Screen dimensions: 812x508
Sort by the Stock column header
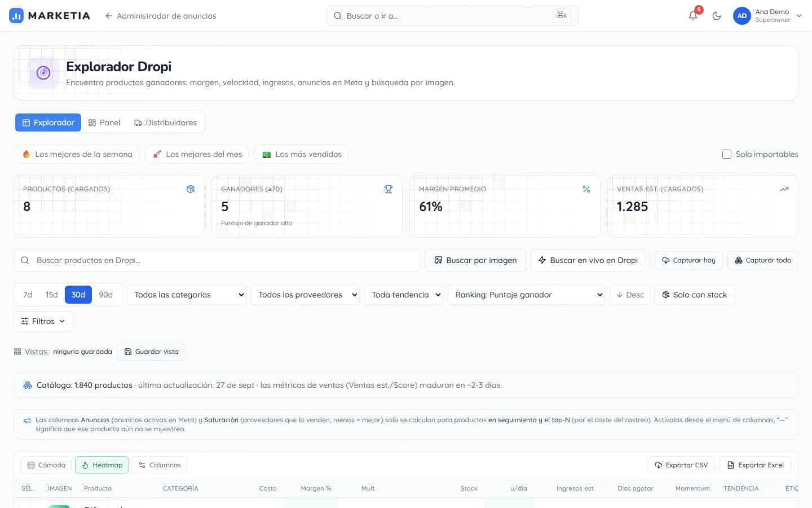click(469, 488)
